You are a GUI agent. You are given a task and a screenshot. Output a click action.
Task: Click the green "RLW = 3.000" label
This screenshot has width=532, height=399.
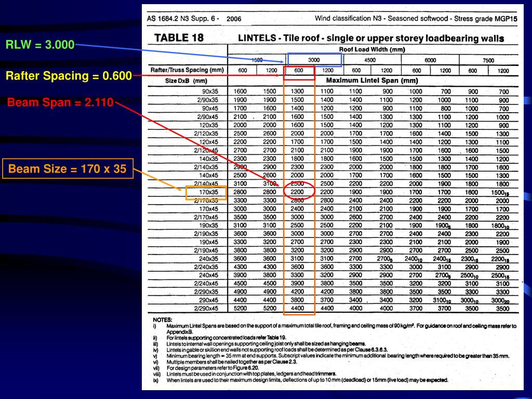[x=40, y=45]
